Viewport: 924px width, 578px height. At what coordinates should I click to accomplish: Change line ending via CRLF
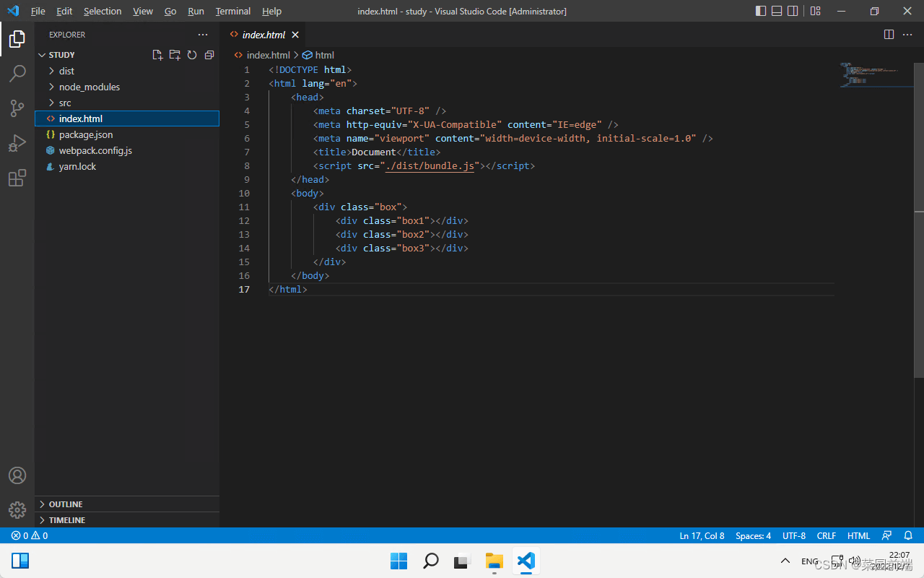click(827, 536)
